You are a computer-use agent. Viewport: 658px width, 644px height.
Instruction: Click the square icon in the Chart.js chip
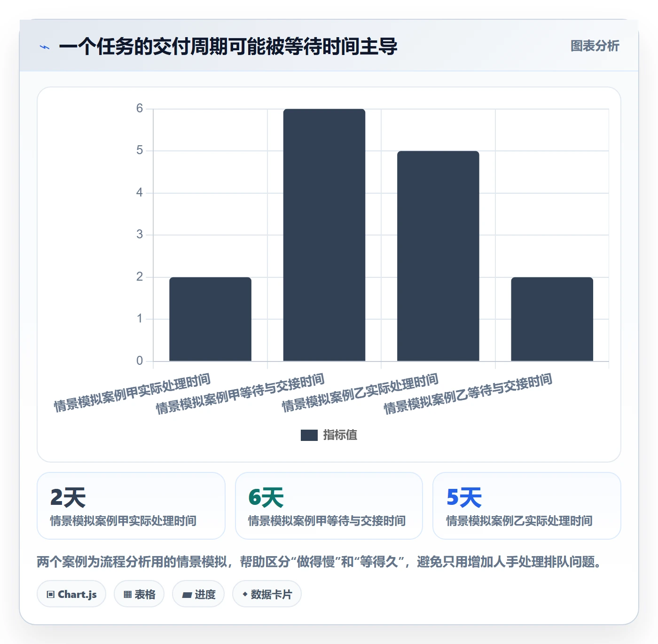tap(51, 595)
